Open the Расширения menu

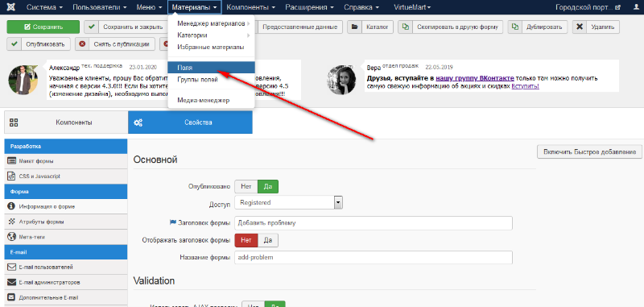[x=309, y=7]
